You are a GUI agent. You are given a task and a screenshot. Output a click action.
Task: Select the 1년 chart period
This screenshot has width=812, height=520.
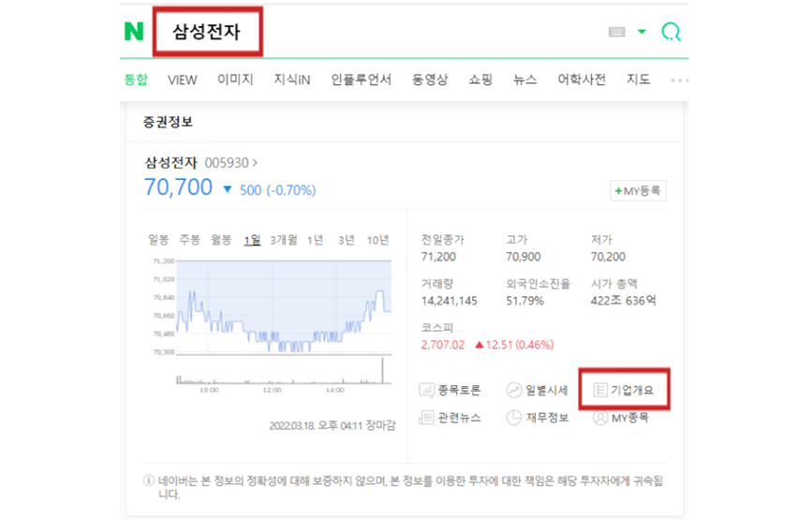315,240
